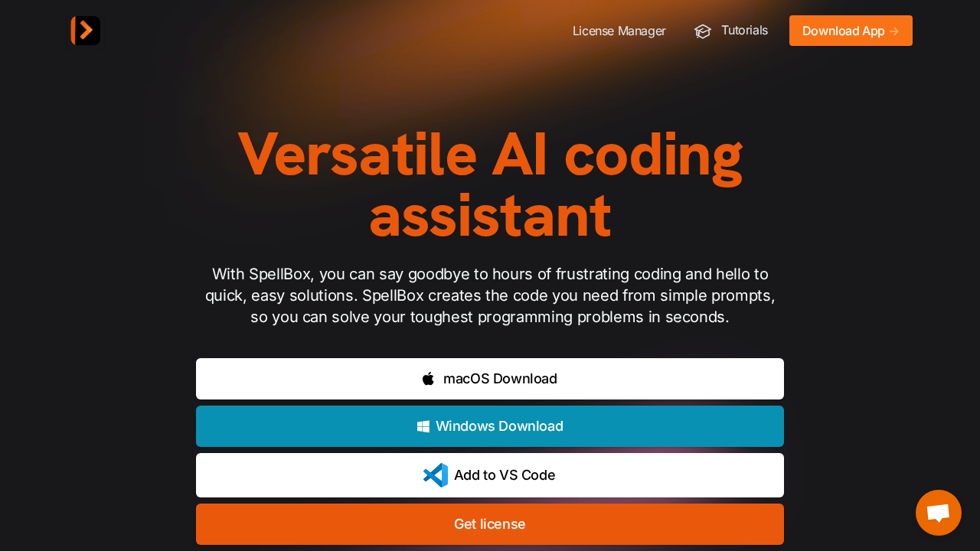Start the Windows Download
980x551 pixels.
[490, 425]
